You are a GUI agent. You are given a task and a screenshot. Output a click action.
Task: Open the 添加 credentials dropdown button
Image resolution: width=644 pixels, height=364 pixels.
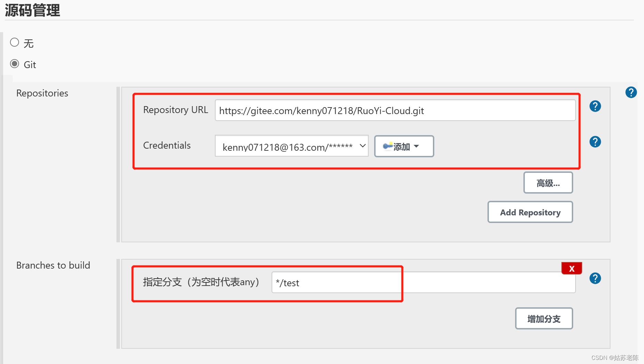pos(404,146)
